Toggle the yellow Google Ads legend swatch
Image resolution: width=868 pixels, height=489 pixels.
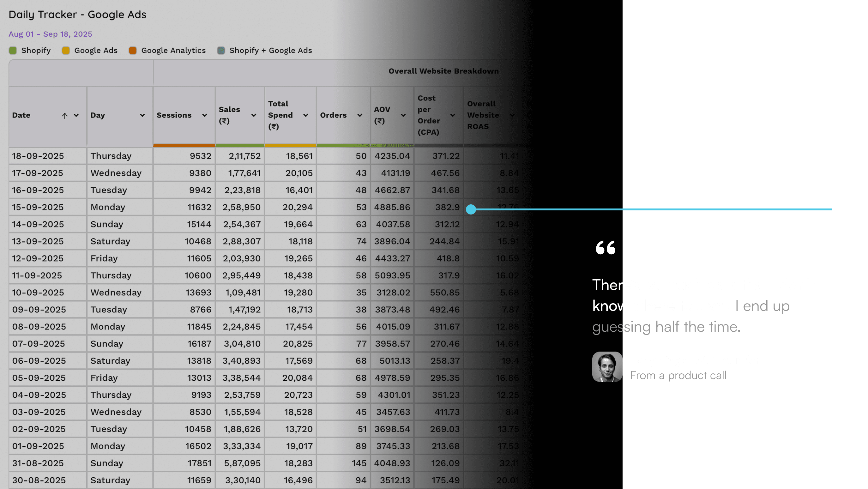(x=66, y=51)
